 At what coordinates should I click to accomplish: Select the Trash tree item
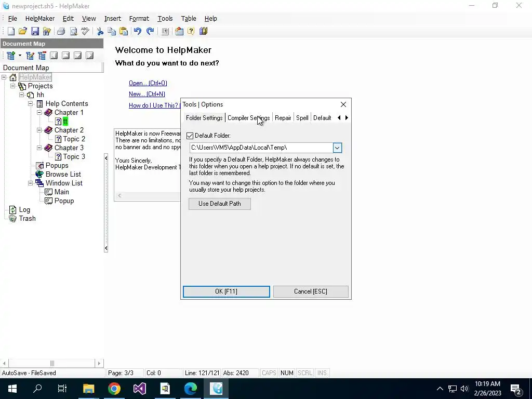tap(27, 218)
